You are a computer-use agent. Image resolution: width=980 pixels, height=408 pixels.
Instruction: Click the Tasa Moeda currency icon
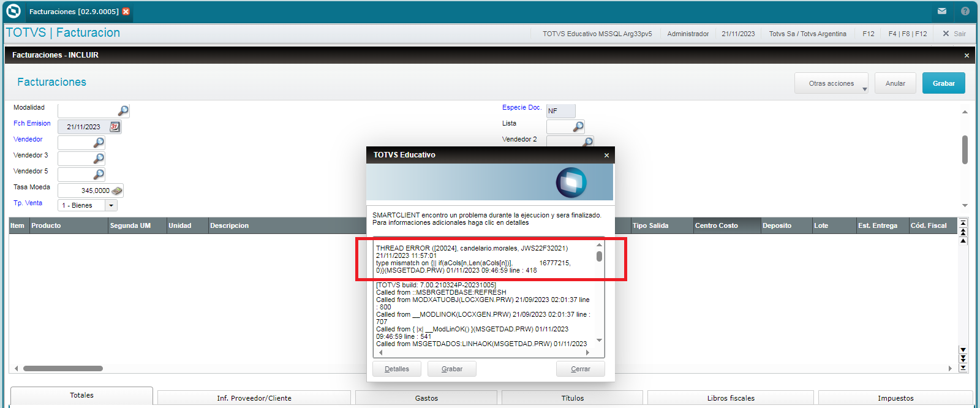coord(117,191)
